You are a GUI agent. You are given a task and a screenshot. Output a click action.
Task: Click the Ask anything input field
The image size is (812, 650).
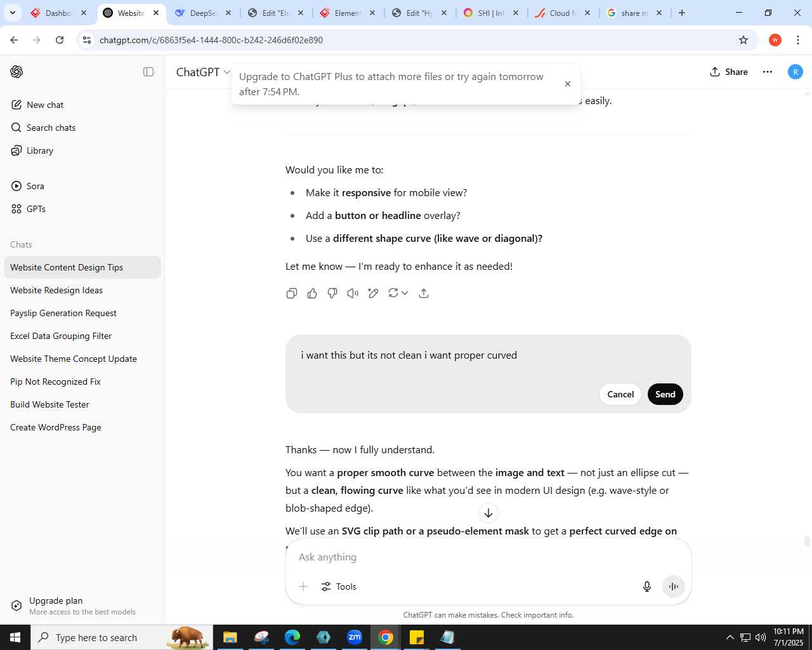(x=488, y=557)
